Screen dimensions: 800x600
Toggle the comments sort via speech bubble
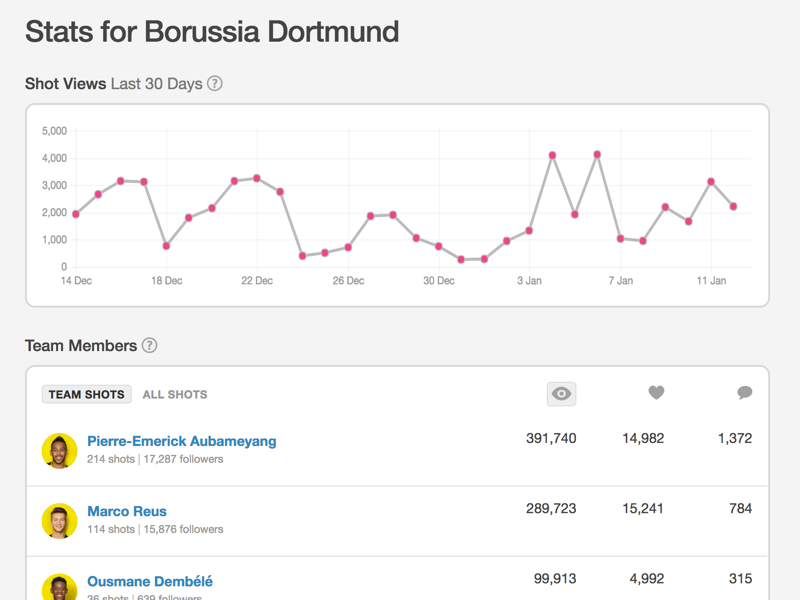744,393
